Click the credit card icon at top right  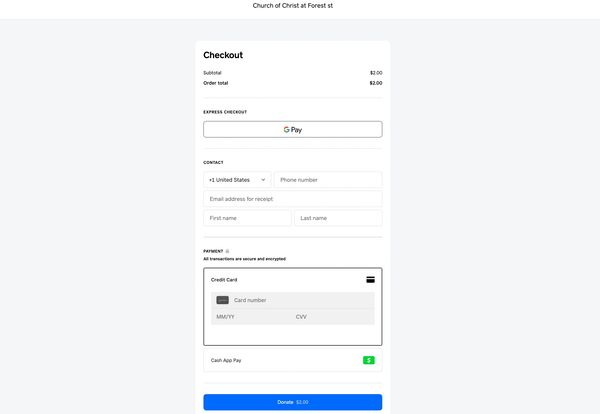[370, 280]
